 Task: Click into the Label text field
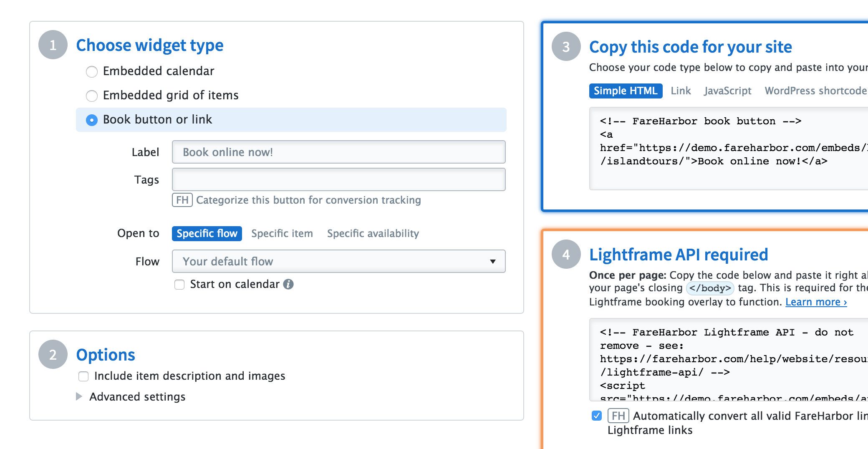pyautogui.click(x=338, y=152)
